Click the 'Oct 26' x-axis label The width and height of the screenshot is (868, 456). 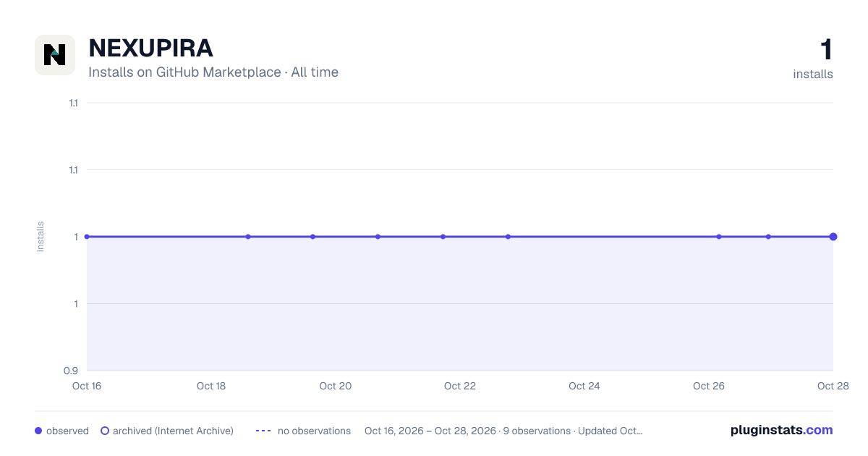tap(709, 386)
